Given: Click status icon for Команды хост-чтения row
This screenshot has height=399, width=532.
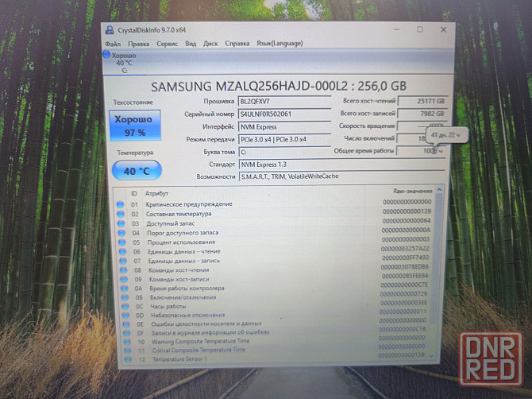Looking at the screenshot, I should click(x=124, y=270).
